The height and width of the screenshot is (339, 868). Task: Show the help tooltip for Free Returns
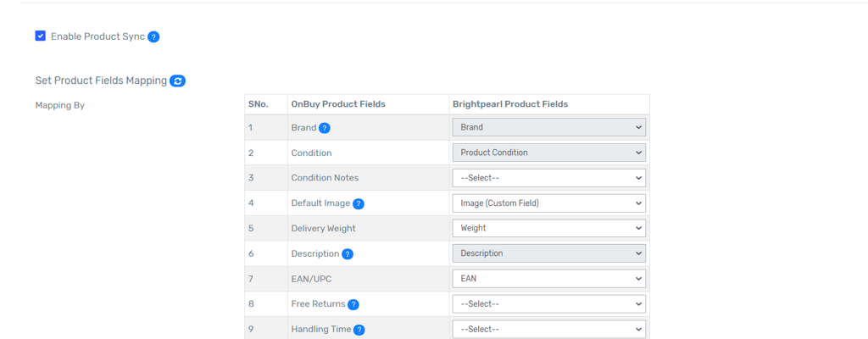[353, 304]
